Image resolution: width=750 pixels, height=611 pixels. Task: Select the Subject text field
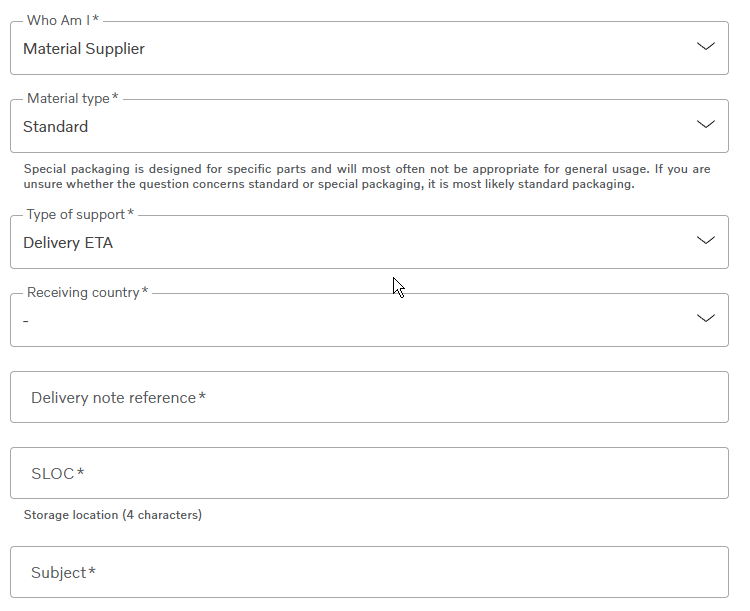tap(369, 572)
